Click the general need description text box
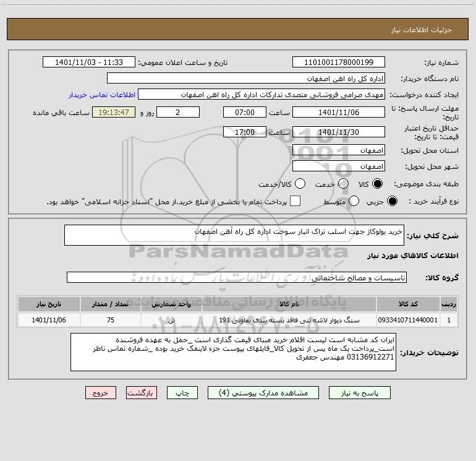Viewport: 476px width, 461px height. point(234,235)
